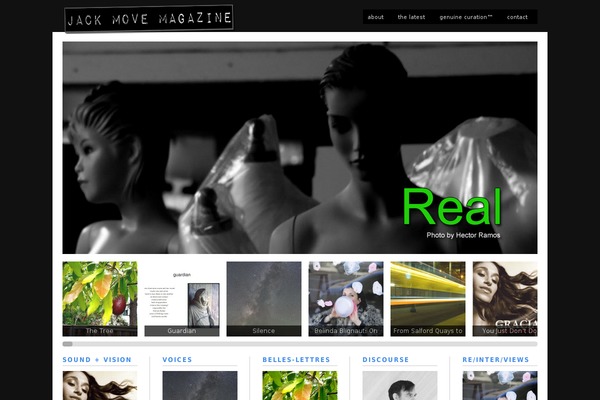Open From Salford Quays carousel thumbnail

(428, 299)
